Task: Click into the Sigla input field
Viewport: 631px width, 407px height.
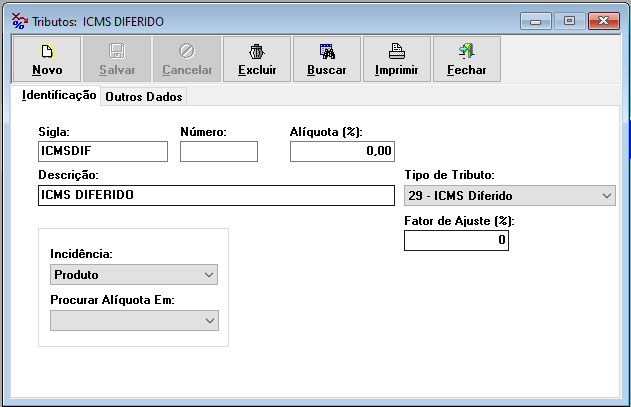Action: [x=101, y=151]
